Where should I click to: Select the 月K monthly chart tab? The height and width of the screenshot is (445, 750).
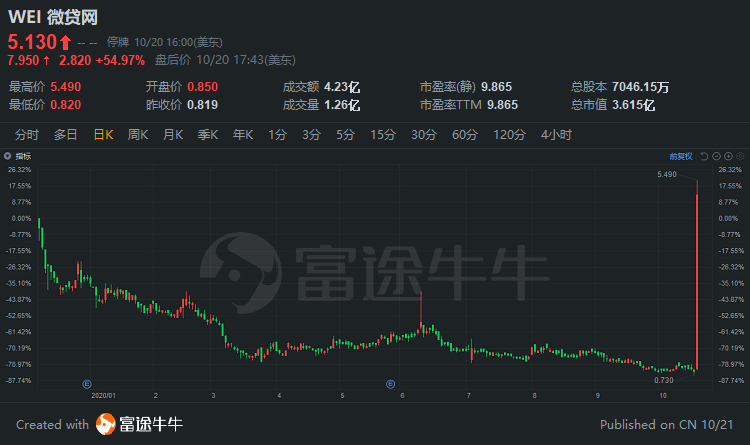click(x=173, y=135)
